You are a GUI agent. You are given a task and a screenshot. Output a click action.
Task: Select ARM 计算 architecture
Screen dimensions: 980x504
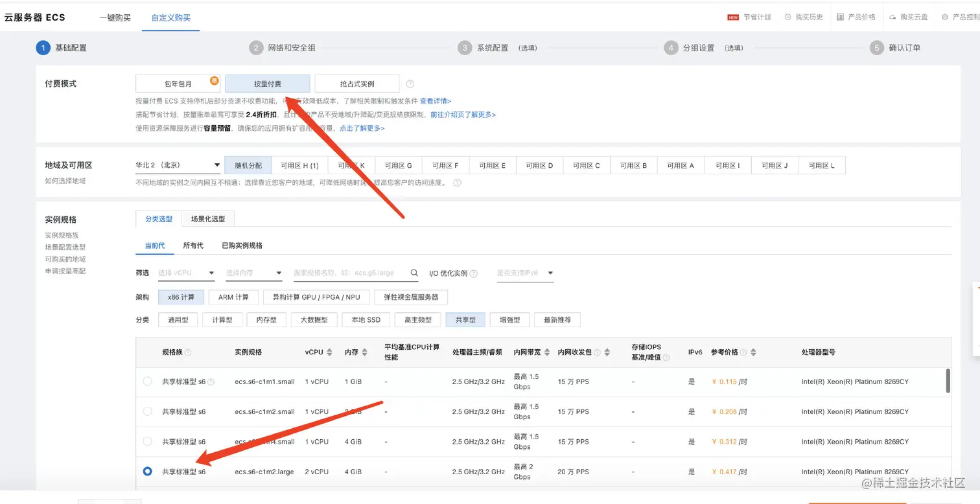[233, 297]
